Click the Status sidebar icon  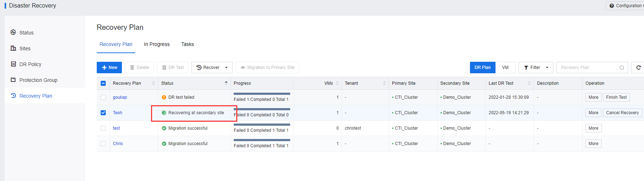pyautogui.click(x=13, y=32)
